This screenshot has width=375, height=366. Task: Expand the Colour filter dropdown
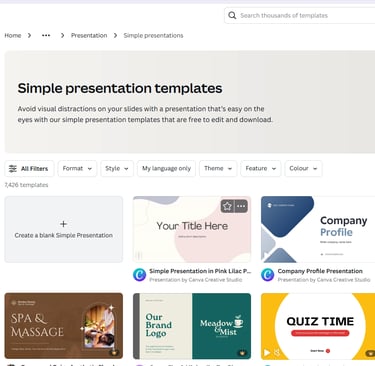pyautogui.click(x=303, y=169)
